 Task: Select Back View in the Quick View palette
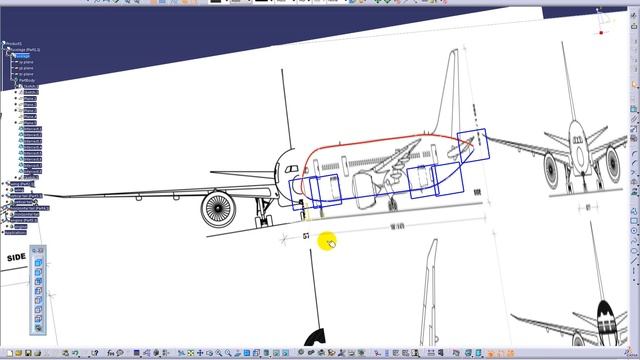38,281
